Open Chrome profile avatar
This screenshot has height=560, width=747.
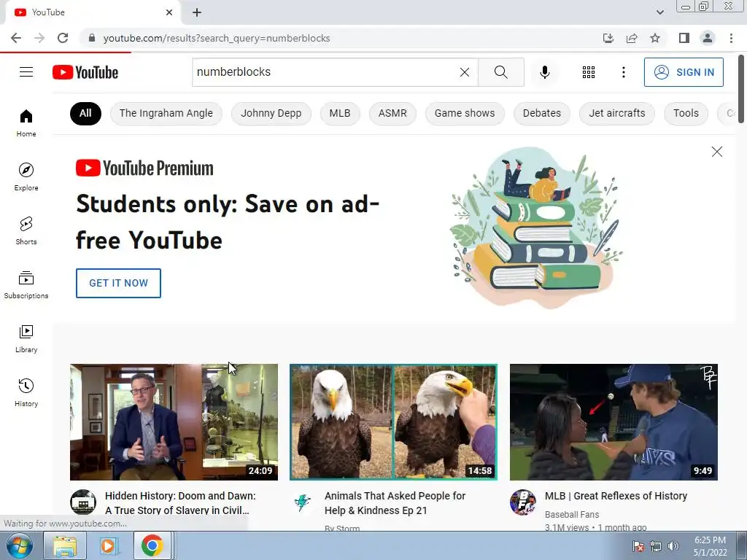tap(708, 38)
